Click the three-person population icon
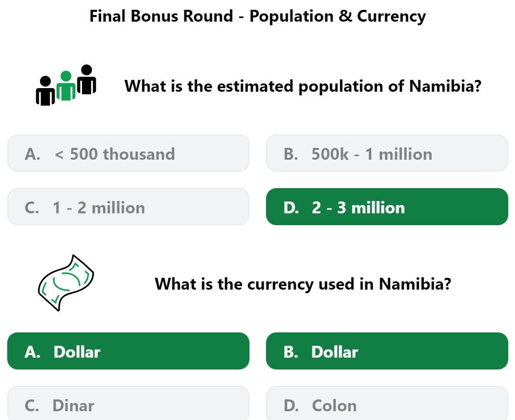The image size is (515, 420). 66,85
